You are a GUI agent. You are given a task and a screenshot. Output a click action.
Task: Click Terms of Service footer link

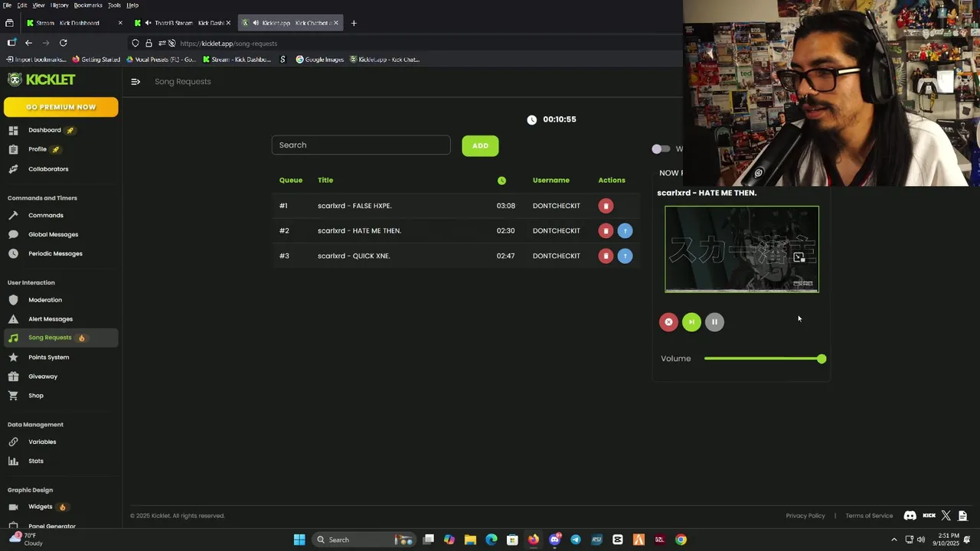869,516
